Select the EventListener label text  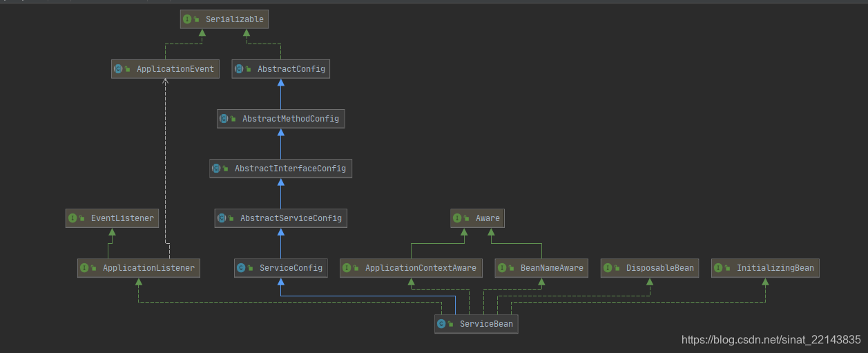pos(123,218)
